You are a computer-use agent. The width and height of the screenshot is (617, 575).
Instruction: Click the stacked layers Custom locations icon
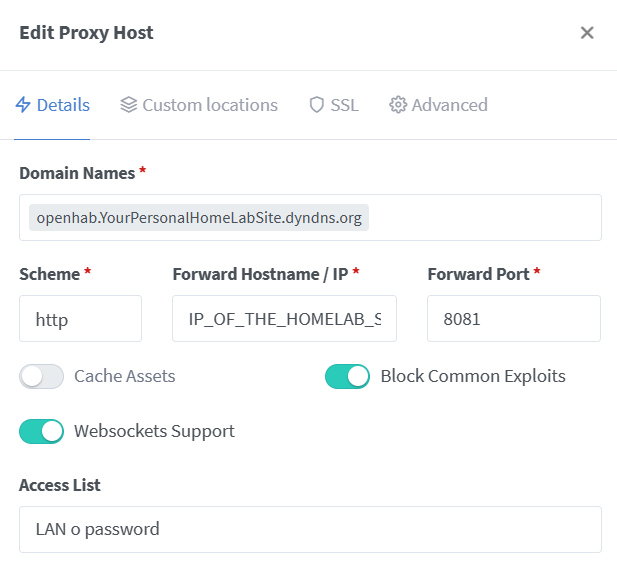(128, 105)
